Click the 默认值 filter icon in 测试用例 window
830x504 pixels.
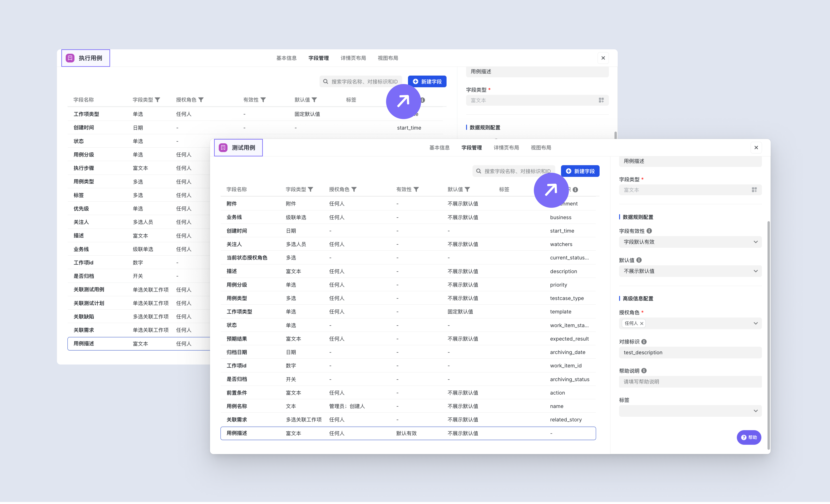click(468, 190)
